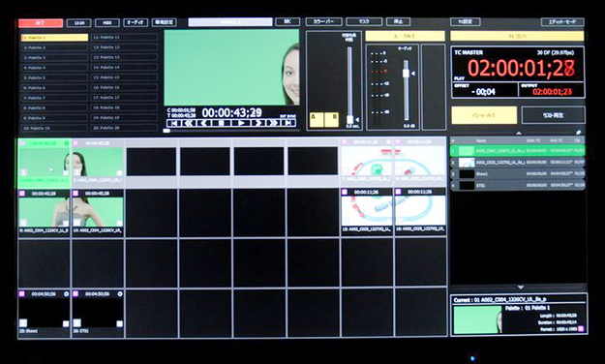Select clip 16 track animation thumbnail
The height and width of the screenshot is (364, 605).
pyautogui.click(x=420, y=210)
